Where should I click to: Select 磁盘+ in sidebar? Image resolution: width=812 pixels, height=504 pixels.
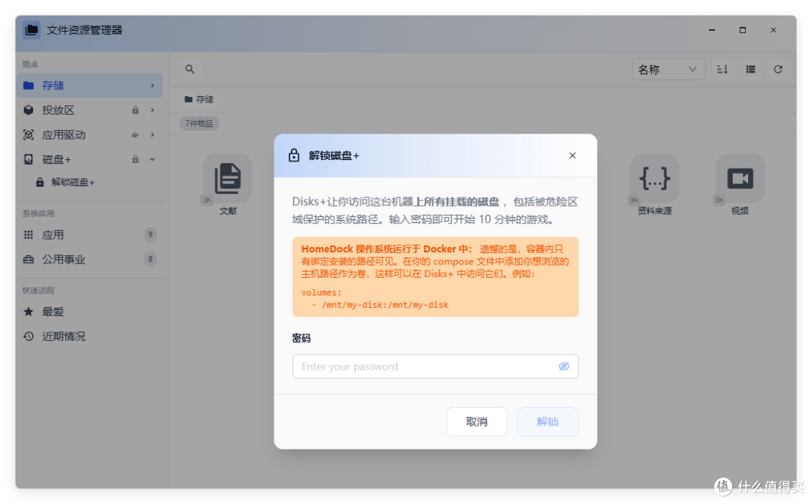coord(89,159)
